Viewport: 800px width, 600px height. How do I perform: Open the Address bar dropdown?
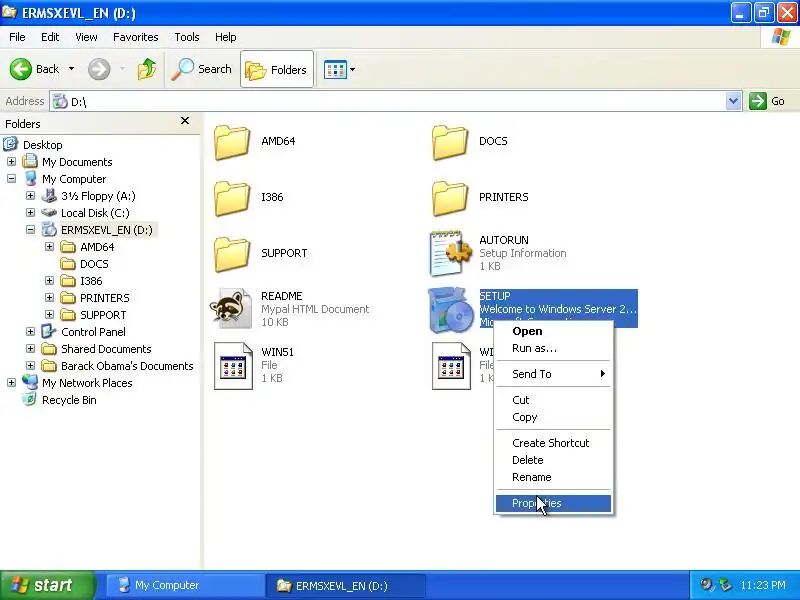pyautogui.click(x=733, y=101)
